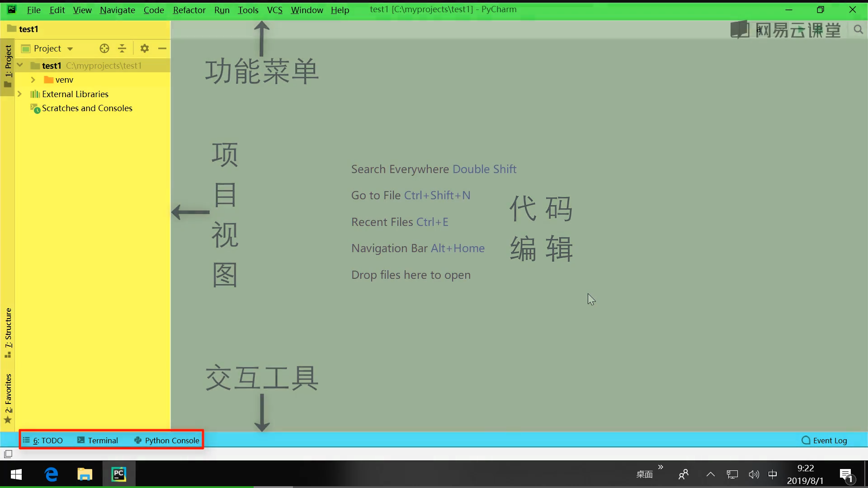Screen dimensions: 868x488
Task: Expand the venv folder
Action: point(33,80)
